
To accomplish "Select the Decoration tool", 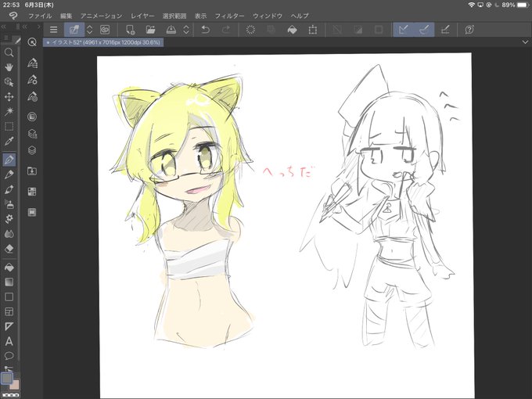I will [x=9, y=219].
